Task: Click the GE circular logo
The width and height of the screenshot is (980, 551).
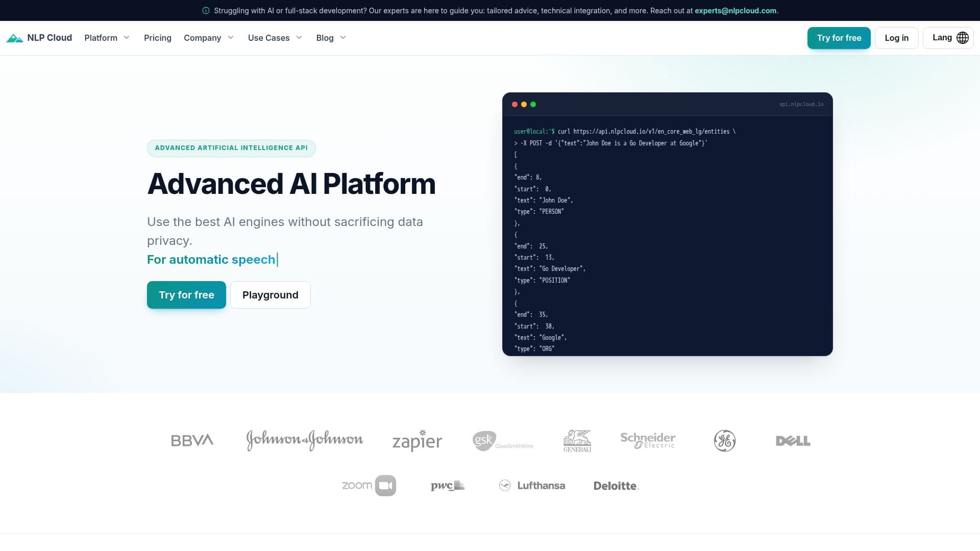Action: point(724,441)
